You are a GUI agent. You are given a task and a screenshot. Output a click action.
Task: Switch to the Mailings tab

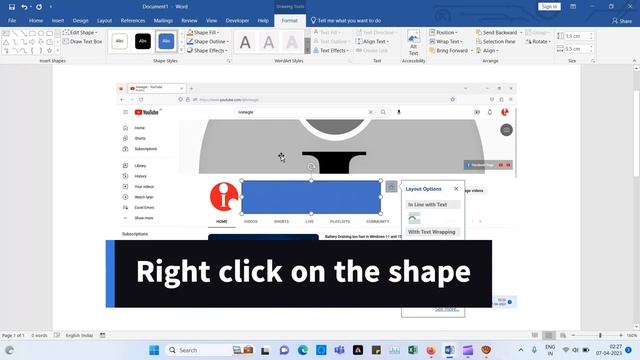(x=163, y=20)
